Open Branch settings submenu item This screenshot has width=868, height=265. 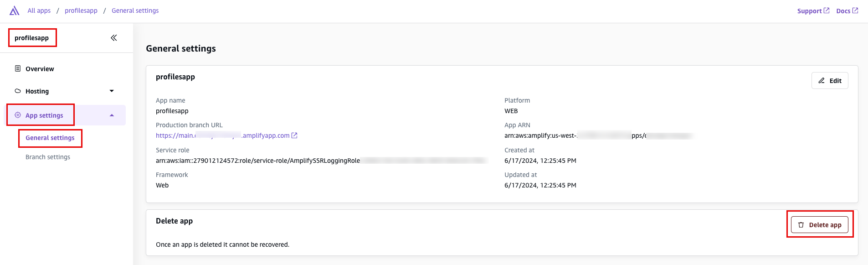point(48,157)
